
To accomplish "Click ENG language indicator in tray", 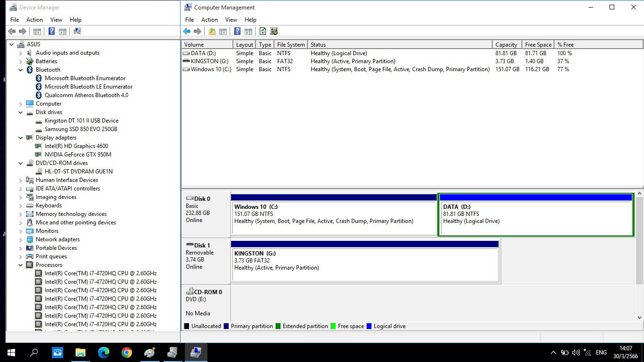I will point(601,353).
